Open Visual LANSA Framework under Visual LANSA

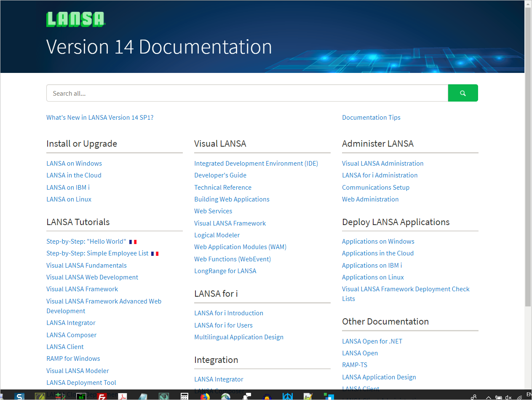pyautogui.click(x=230, y=223)
